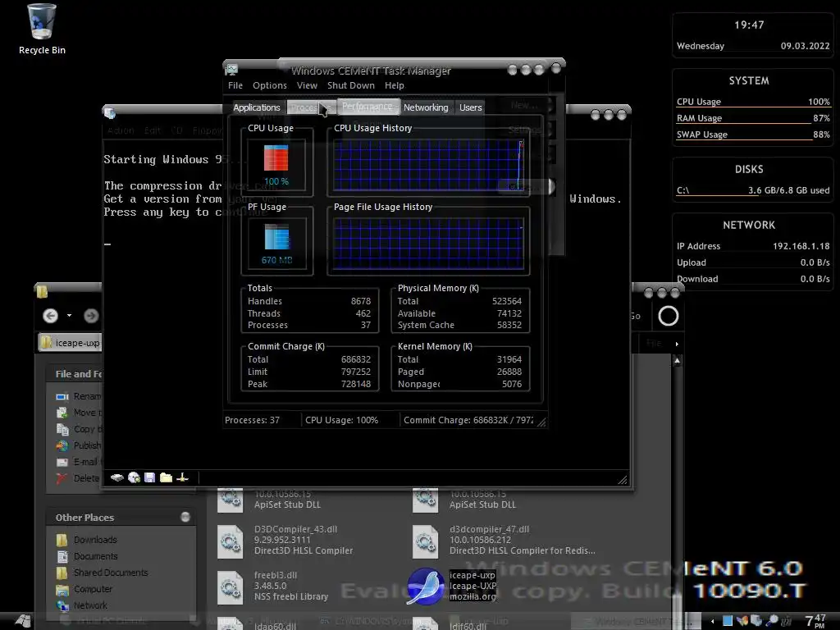Click the System Cache value 58352

(x=509, y=325)
